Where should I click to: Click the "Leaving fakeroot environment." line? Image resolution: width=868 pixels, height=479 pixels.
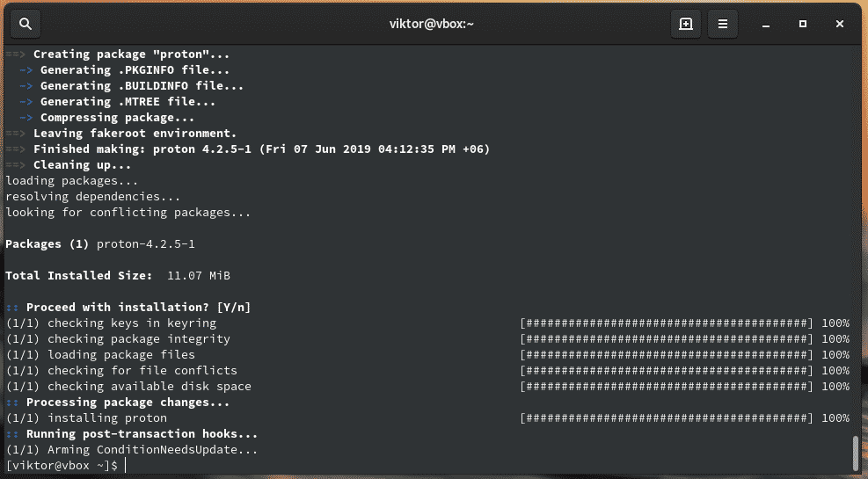tap(135, 133)
